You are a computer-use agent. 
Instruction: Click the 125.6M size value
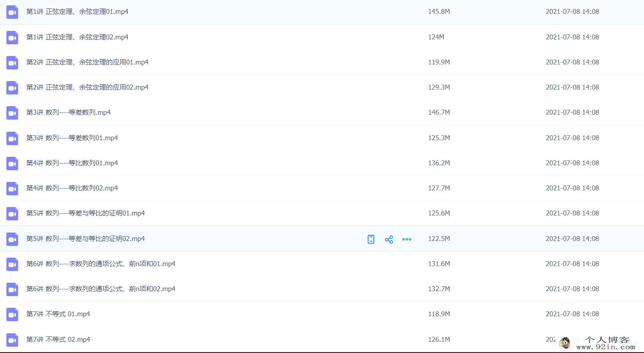pyautogui.click(x=439, y=213)
